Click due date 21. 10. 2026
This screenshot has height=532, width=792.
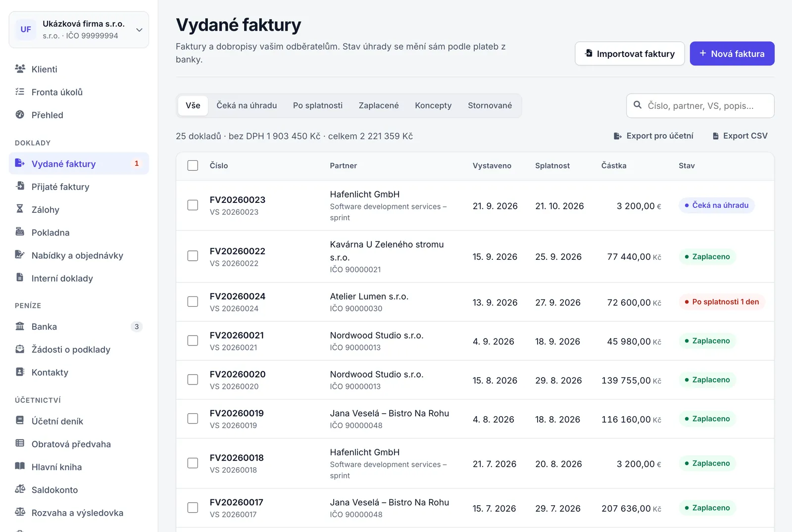point(559,206)
